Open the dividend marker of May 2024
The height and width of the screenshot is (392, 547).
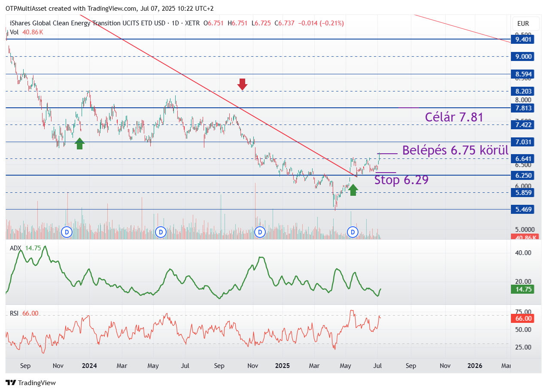click(161, 232)
